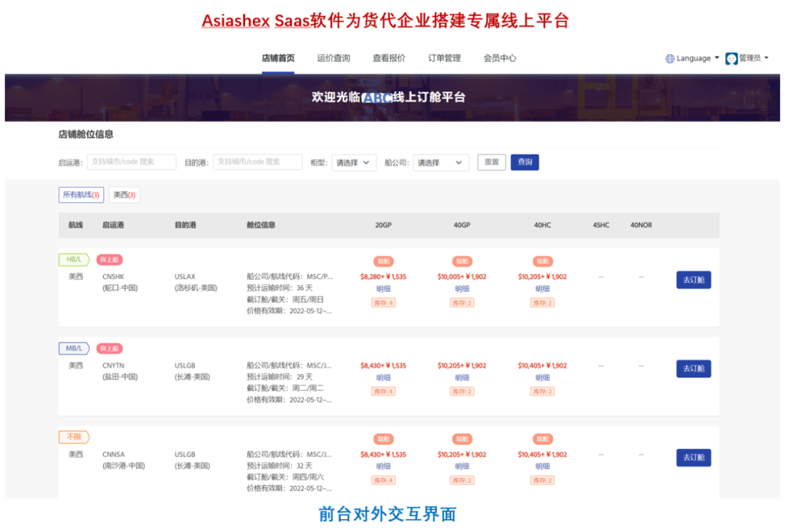This screenshot has height=532, width=785.
Task: Click the 库存:4 stock tag under 20GP price
Action: coord(383,302)
